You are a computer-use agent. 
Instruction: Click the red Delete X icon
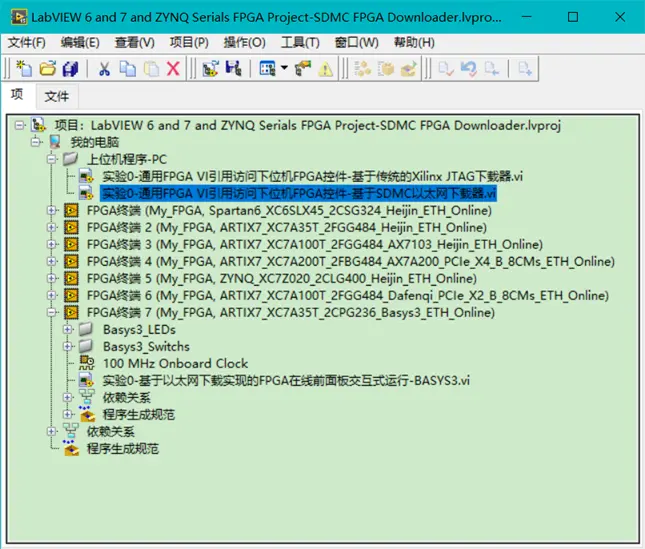coord(173,68)
